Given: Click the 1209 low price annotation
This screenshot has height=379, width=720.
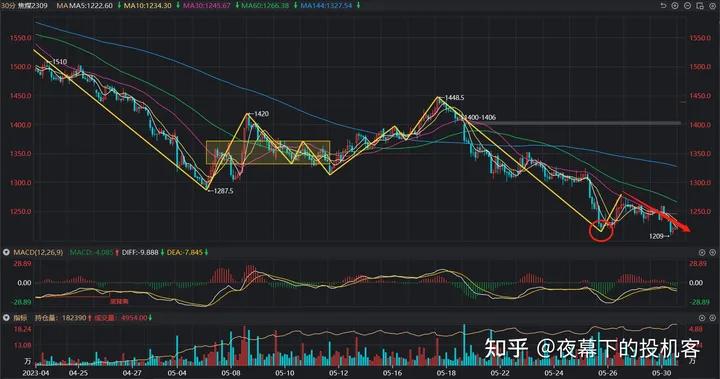Looking at the screenshot, I should click(657, 236).
